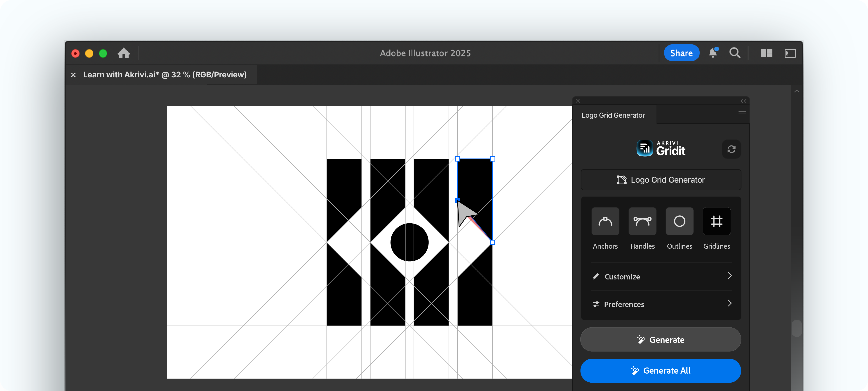Viewport: 868px width, 391px height.
Task: Click the Akrivi Gridit logo
Action: coord(661,148)
